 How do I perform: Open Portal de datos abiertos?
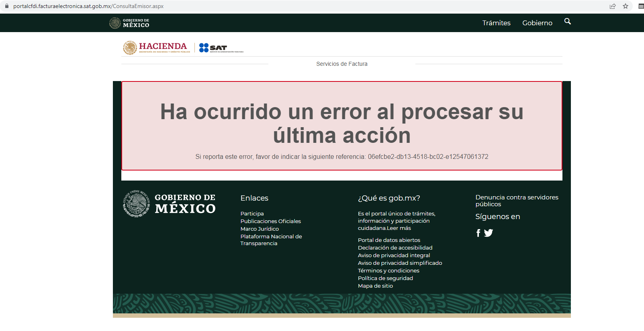click(x=389, y=240)
